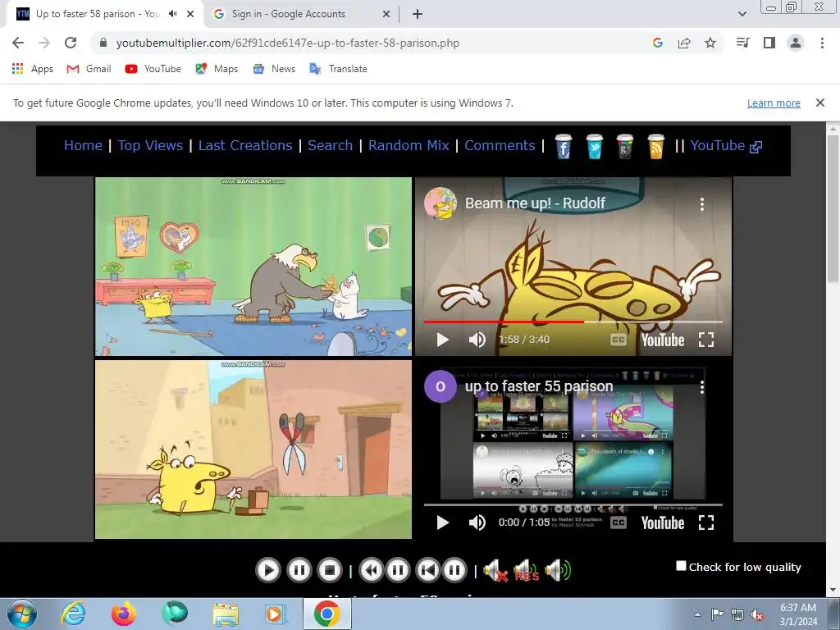Click the global play-all button
The height and width of the screenshot is (630, 840).
click(268, 570)
